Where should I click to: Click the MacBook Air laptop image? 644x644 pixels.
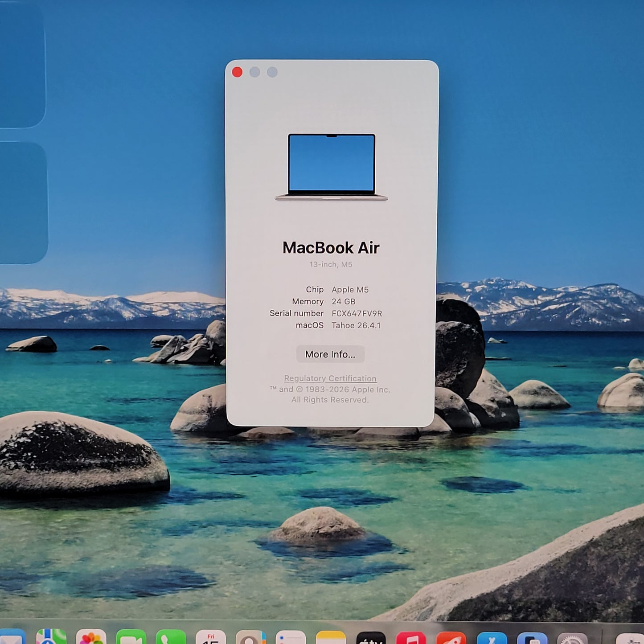click(331, 167)
